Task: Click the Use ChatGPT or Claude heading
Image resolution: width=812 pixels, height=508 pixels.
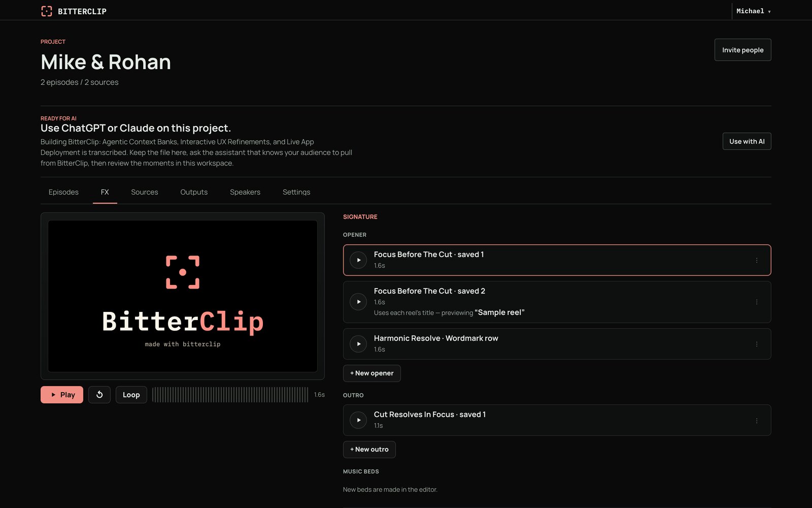Action: [136, 128]
